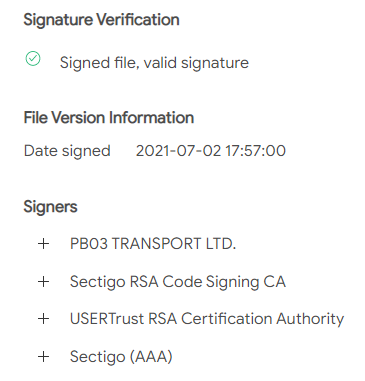Select USERTrust RSA Certification Authority label
Screen dimensions: 365x381
click(x=207, y=319)
